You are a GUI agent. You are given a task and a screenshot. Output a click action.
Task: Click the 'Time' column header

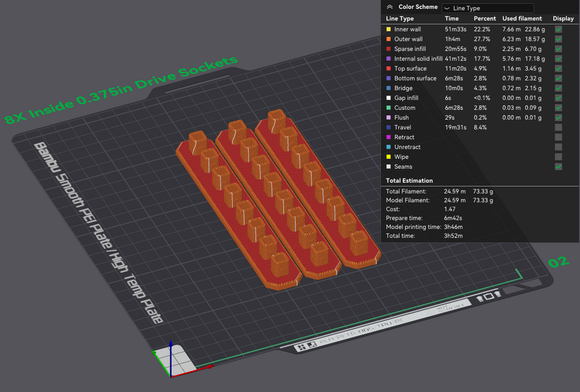(x=451, y=19)
